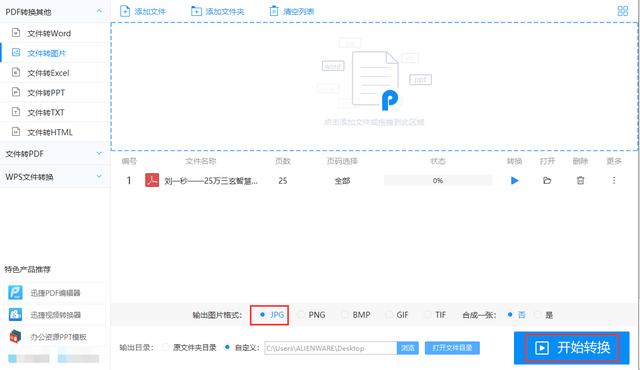Click the output path input field
The image size is (640, 370).
(x=330, y=348)
